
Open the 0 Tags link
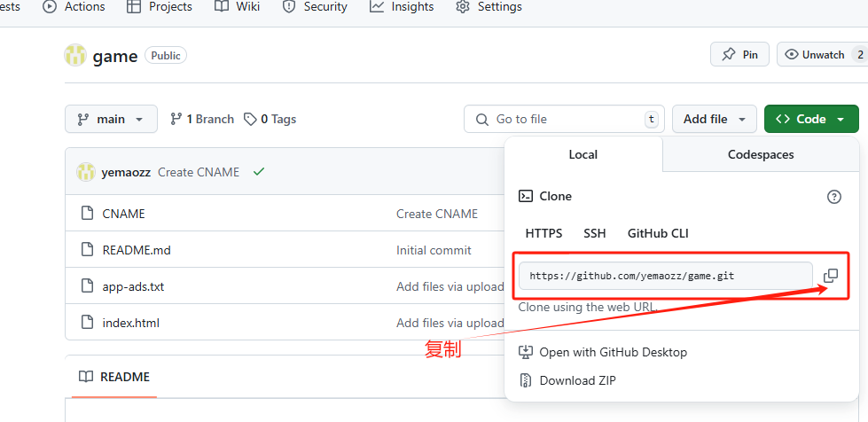pos(270,119)
